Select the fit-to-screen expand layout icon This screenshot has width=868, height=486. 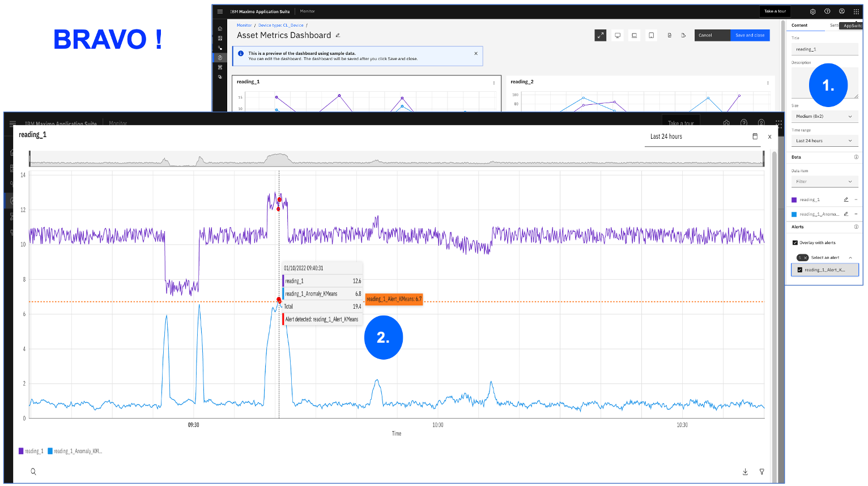coord(601,35)
